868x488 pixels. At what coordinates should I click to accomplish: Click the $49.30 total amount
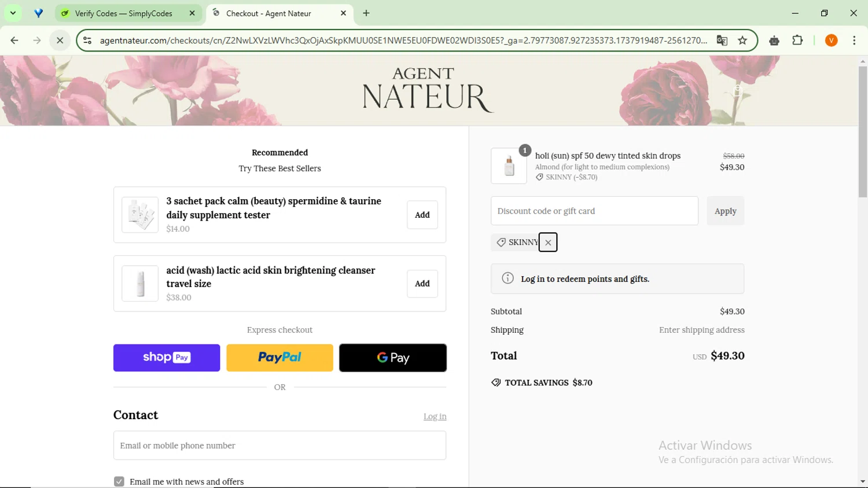pos(727,355)
